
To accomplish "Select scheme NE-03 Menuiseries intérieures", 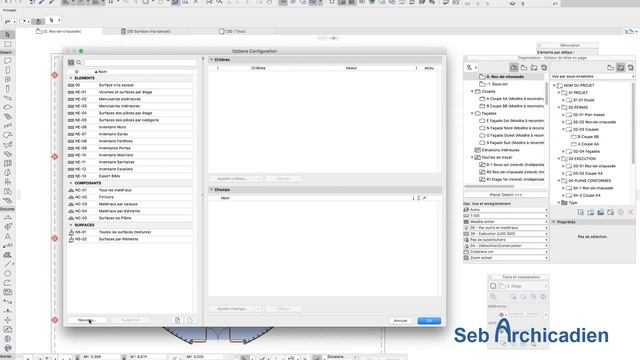I will [x=130, y=106].
